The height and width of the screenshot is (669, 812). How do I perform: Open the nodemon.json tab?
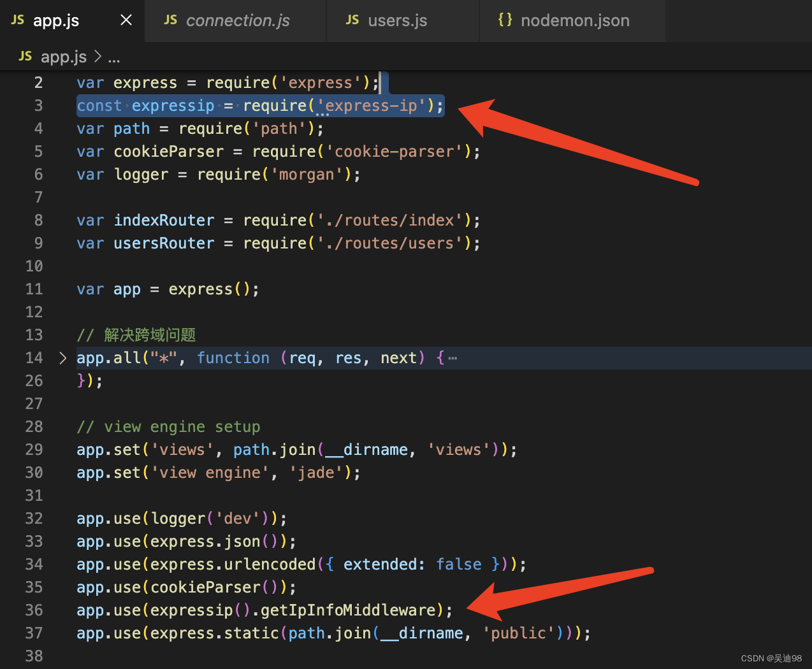coord(572,20)
